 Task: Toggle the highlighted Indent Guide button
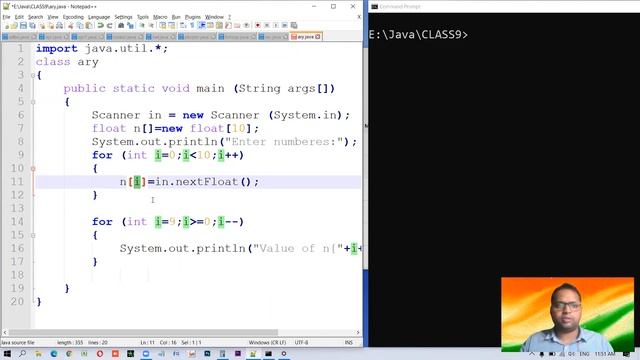pyautogui.click(x=201, y=25)
